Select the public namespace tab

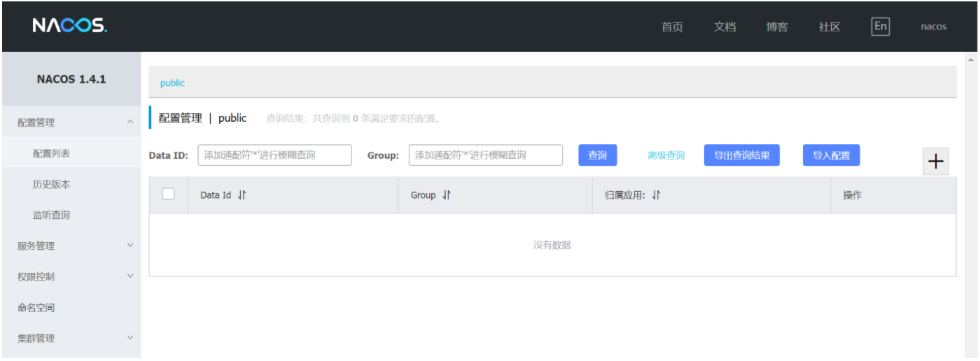click(x=172, y=83)
